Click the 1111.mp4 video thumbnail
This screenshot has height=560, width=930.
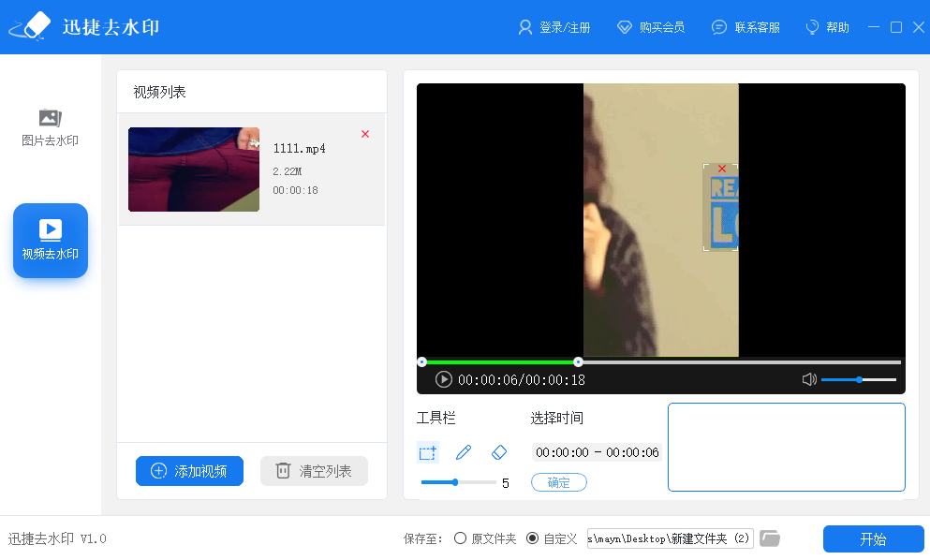click(194, 169)
